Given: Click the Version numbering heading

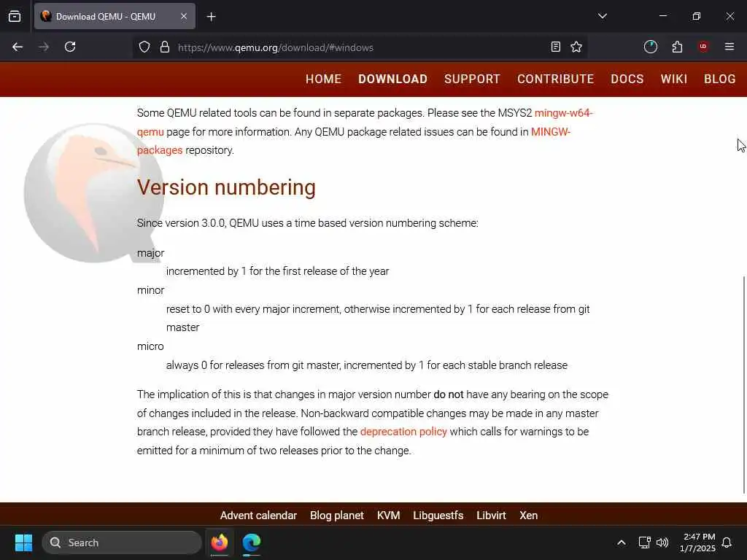Looking at the screenshot, I should coord(226,187).
